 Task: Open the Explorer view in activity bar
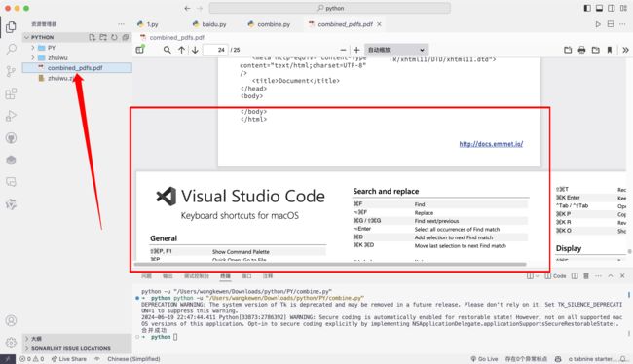coord(11,27)
